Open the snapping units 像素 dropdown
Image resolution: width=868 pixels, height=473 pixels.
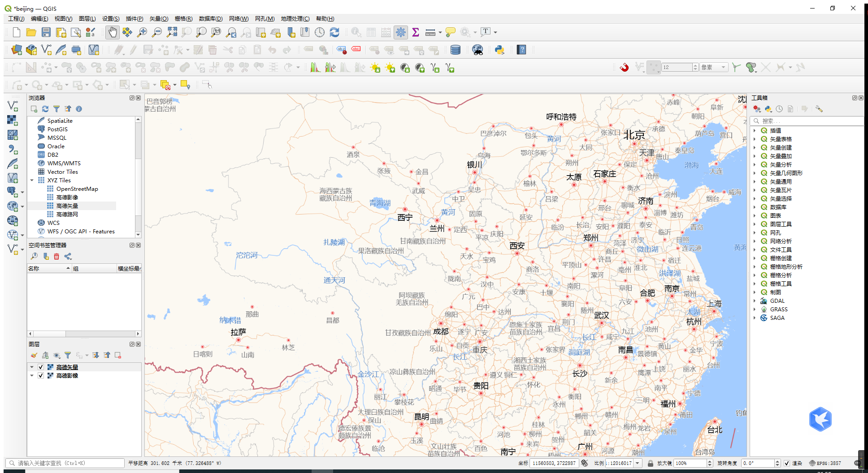click(714, 67)
